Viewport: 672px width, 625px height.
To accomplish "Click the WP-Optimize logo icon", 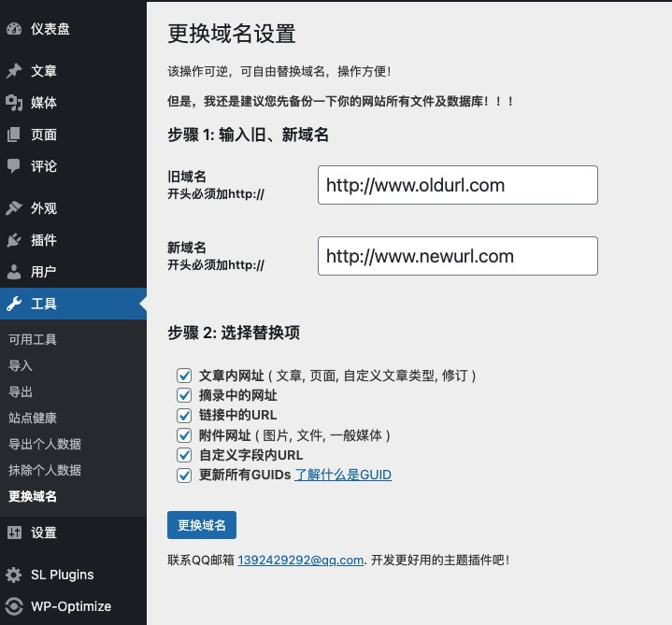I will click(14, 606).
